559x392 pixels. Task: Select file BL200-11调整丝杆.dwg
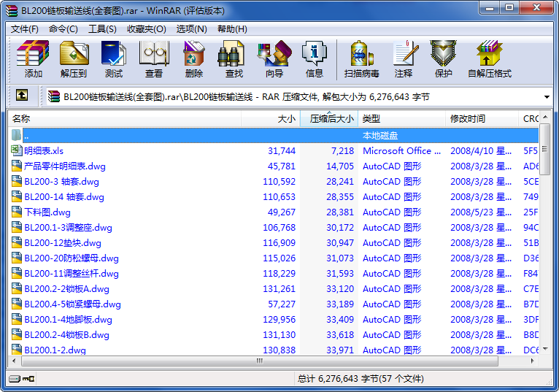pyautogui.click(x=72, y=274)
